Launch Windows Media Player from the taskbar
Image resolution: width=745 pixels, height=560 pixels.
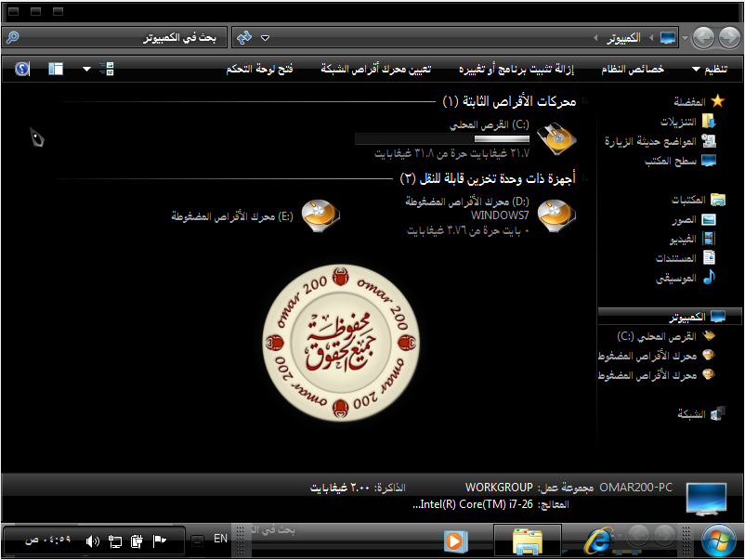(x=455, y=540)
